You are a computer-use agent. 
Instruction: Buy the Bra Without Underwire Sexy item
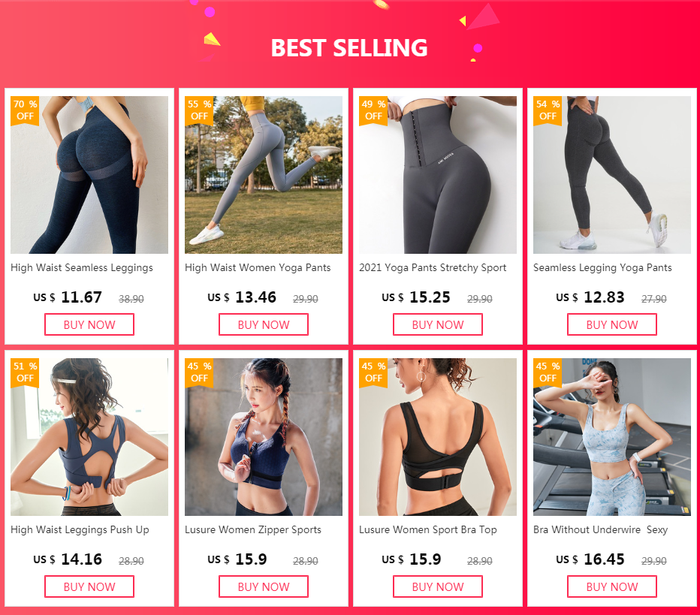(x=611, y=586)
